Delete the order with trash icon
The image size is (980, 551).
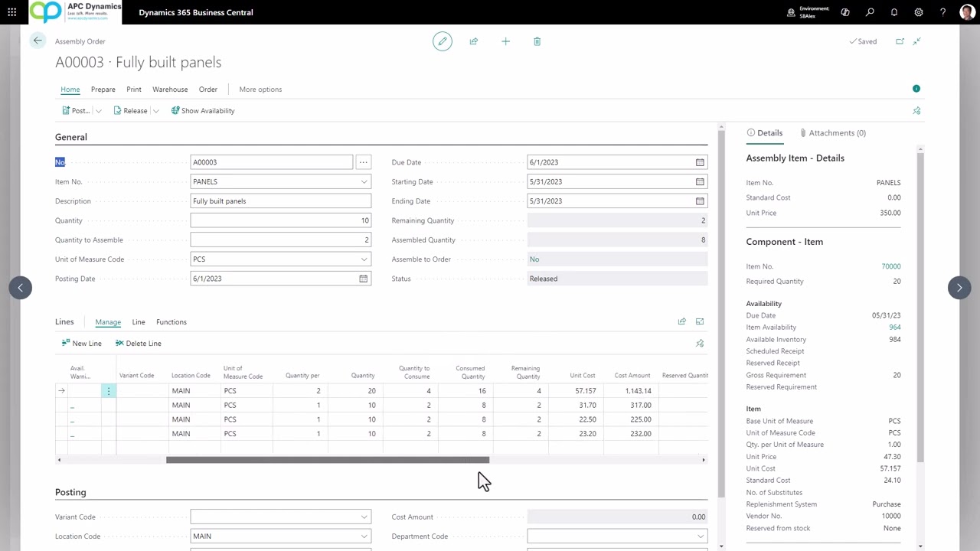click(x=537, y=41)
